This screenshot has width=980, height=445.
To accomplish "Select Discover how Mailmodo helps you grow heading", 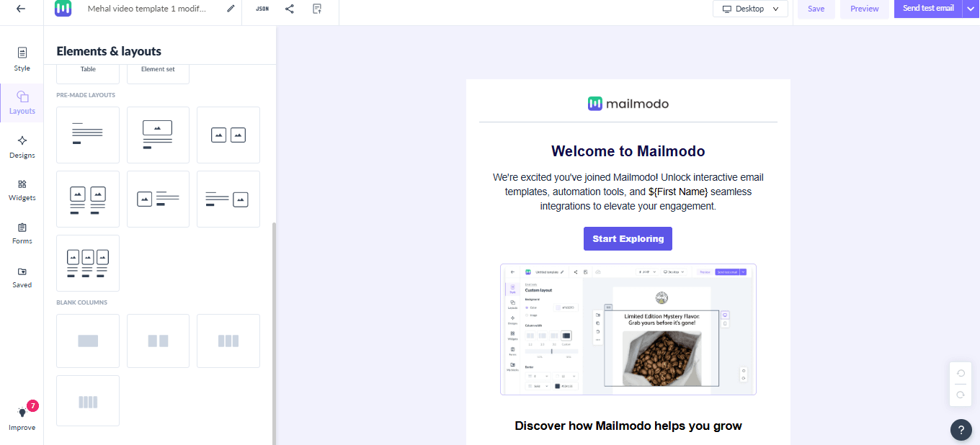I will (x=628, y=426).
